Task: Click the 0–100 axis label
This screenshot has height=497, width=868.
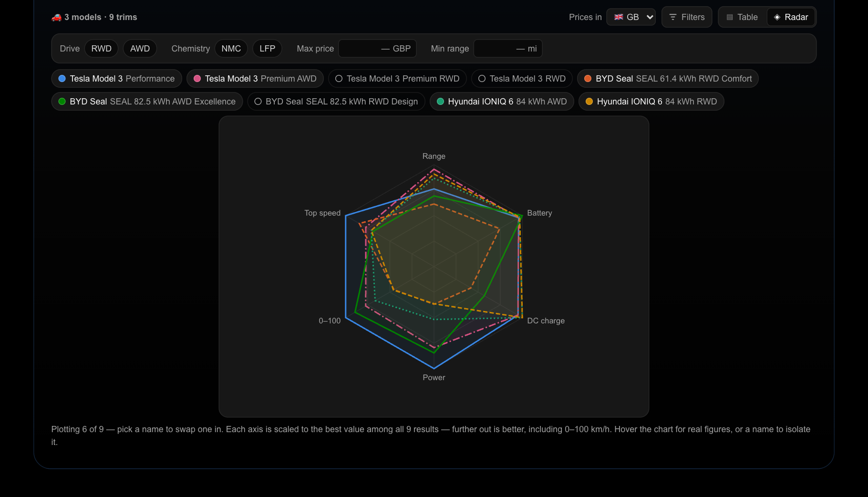Action: (x=330, y=321)
